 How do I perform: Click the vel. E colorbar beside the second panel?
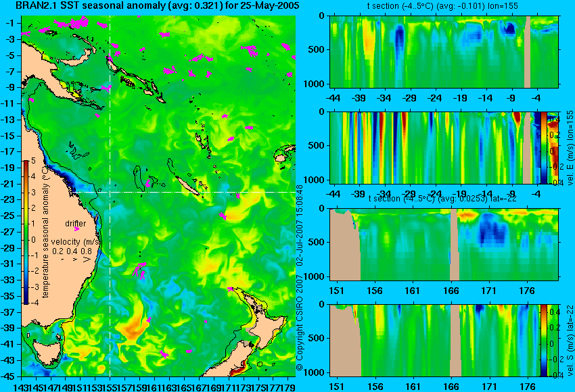click(x=544, y=147)
